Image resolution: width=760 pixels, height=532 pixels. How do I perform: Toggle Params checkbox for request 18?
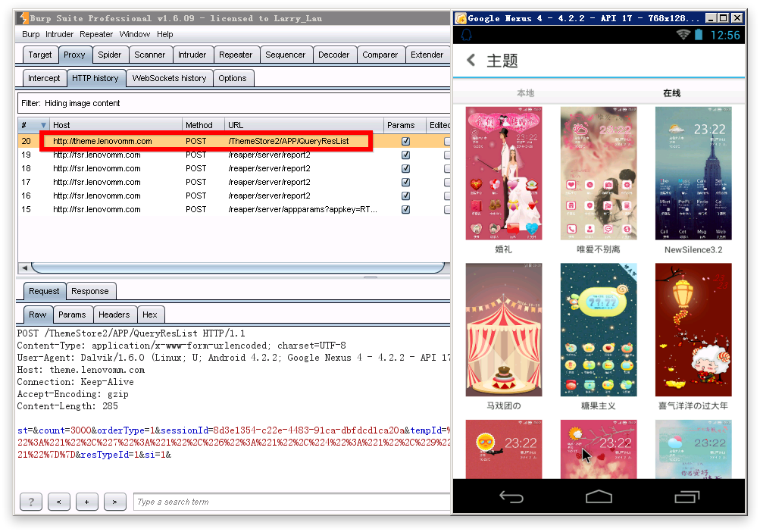[x=405, y=168]
